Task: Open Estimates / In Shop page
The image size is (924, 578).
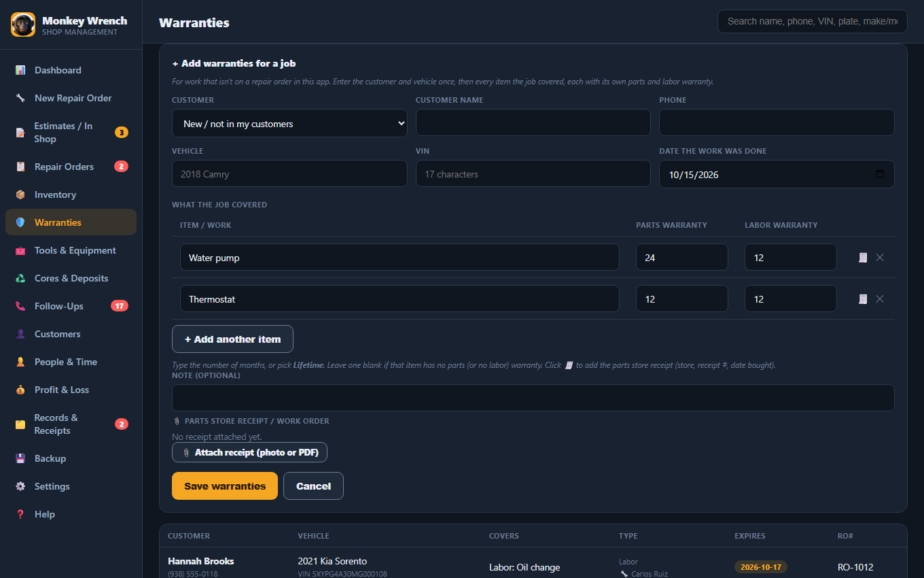Action: coord(71,133)
